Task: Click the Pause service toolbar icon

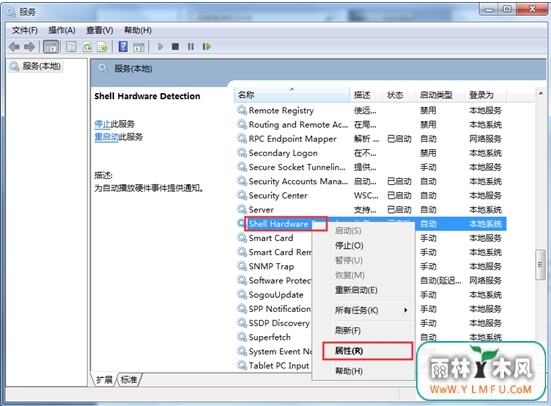Action: point(191,46)
